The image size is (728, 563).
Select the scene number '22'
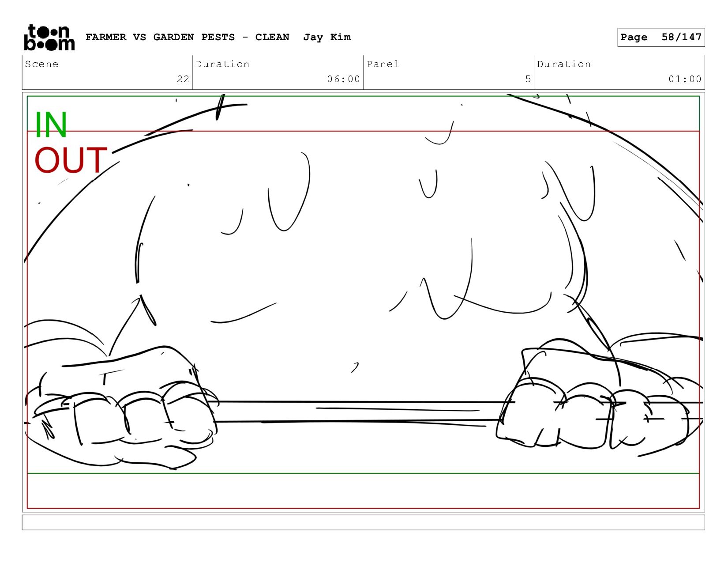click(x=183, y=79)
